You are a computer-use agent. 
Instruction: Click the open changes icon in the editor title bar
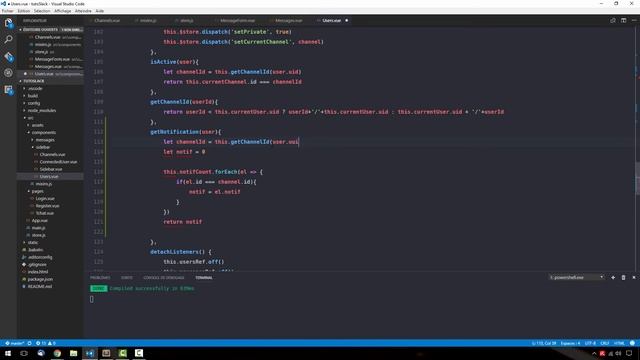(x=613, y=20)
